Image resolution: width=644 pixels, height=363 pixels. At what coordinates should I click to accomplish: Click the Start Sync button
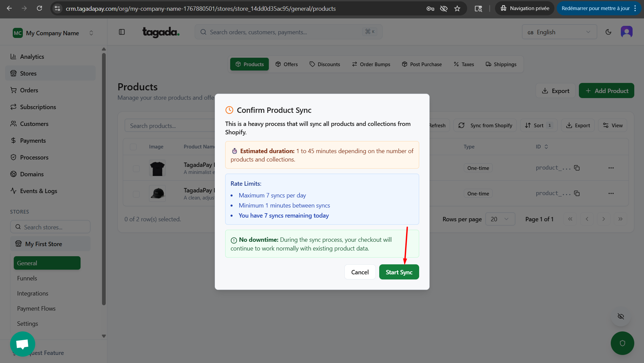pos(399,272)
